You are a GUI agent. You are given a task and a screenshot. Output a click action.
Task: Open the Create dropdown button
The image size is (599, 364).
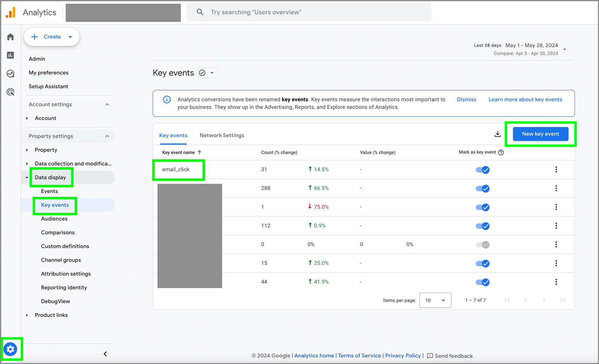click(x=52, y=37)
